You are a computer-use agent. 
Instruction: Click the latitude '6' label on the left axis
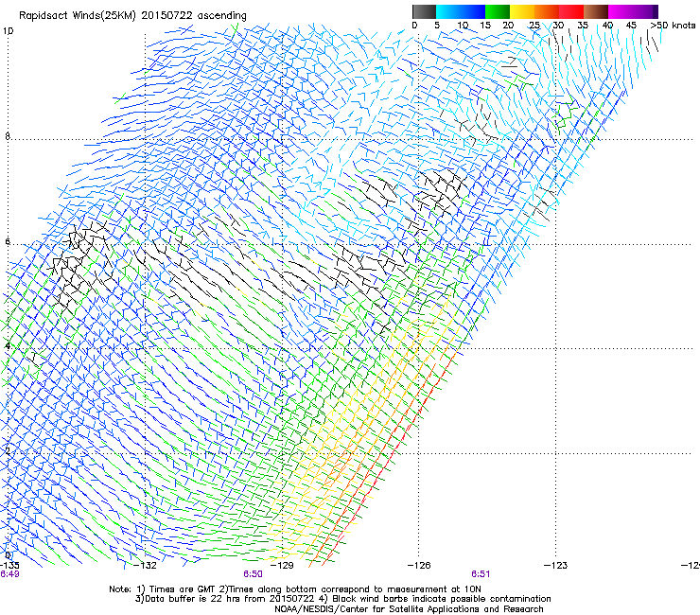click(x=8, y=241)
